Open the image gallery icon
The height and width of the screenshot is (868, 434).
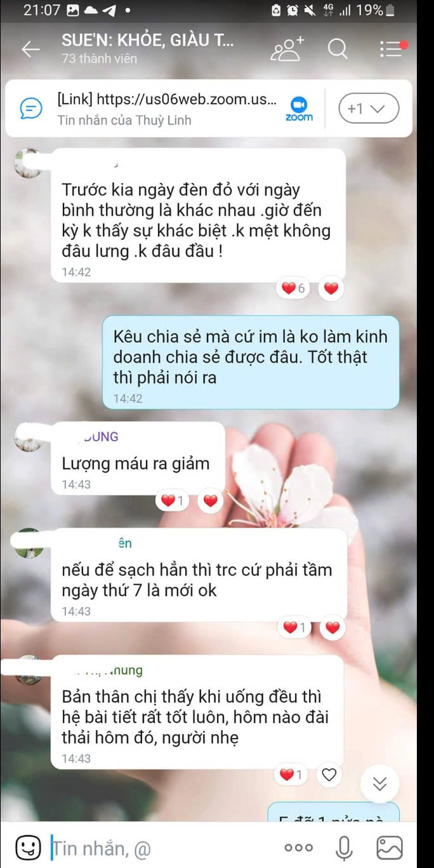pos(390,847)
